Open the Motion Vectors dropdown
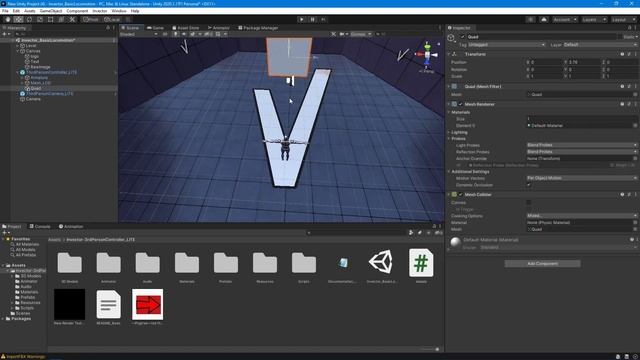This screenshot has height=360, width=640. point(582,178)
